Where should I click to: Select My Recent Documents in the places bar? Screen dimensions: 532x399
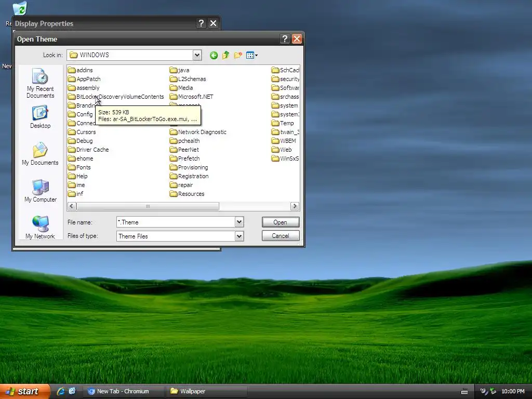click(40, 83)
